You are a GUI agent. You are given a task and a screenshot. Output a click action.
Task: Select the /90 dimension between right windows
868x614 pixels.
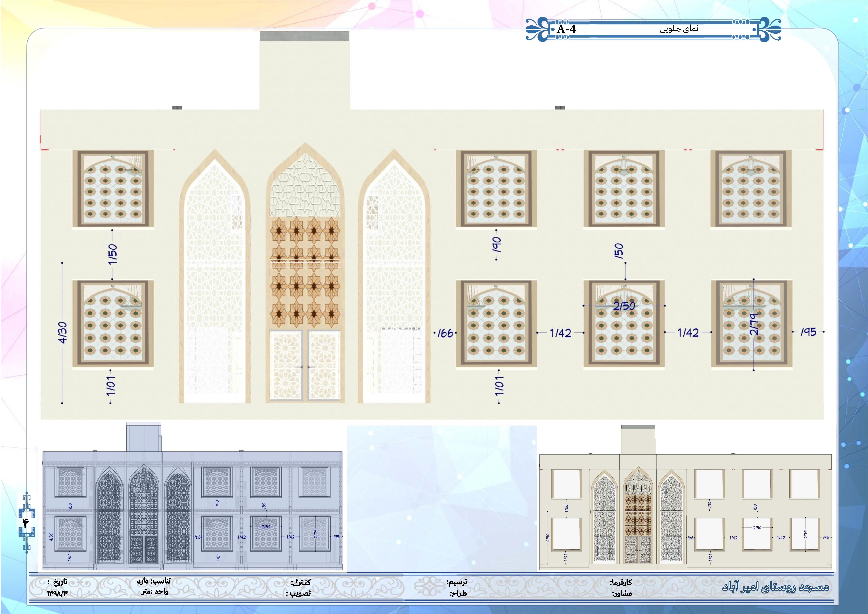(496, 245)
